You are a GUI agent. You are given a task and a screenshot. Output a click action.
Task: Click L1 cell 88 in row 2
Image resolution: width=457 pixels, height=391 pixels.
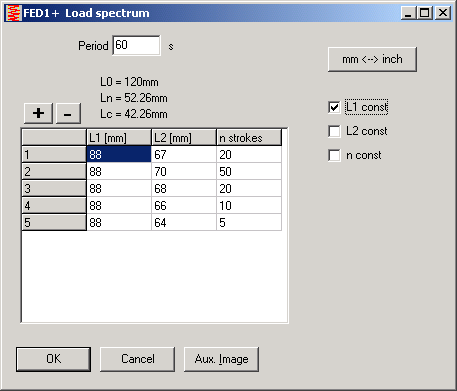[x=119, y=171]
